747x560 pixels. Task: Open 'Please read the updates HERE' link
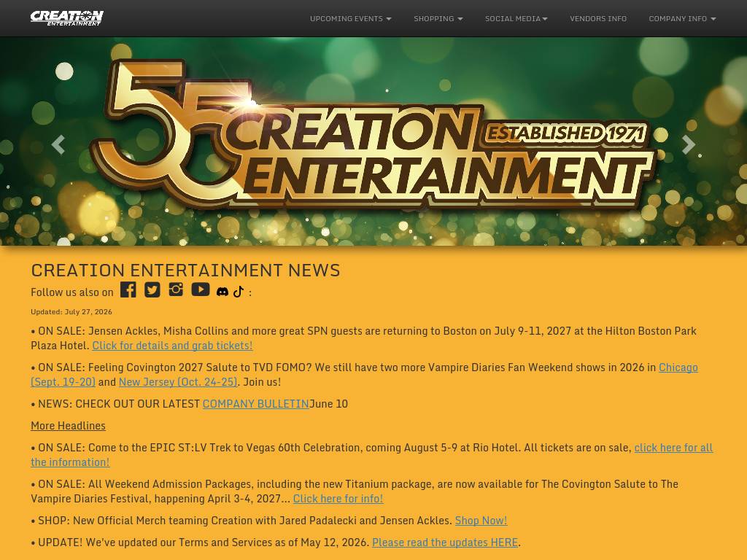pos(445,542)
